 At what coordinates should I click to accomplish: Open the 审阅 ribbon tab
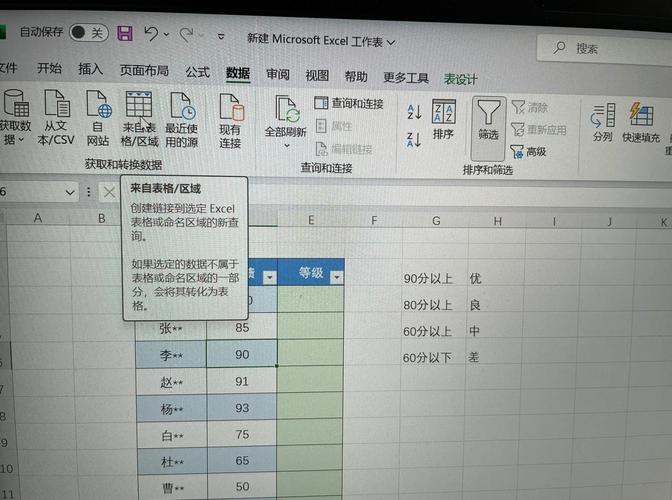coord(278,75)
